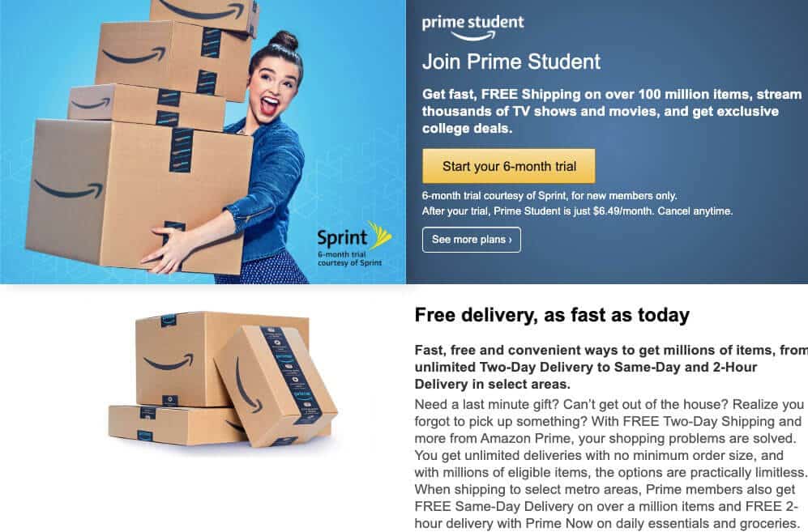The width and height of the screenshot is (808, 532).
Task: Click the Start your 6-month trial button
Action: point(509,166)
